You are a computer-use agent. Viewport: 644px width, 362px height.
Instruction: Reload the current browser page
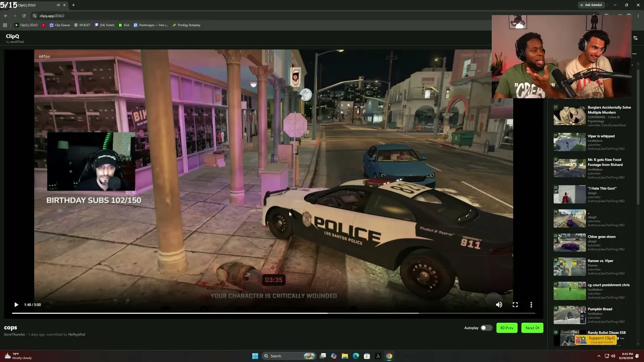(24, 16)
